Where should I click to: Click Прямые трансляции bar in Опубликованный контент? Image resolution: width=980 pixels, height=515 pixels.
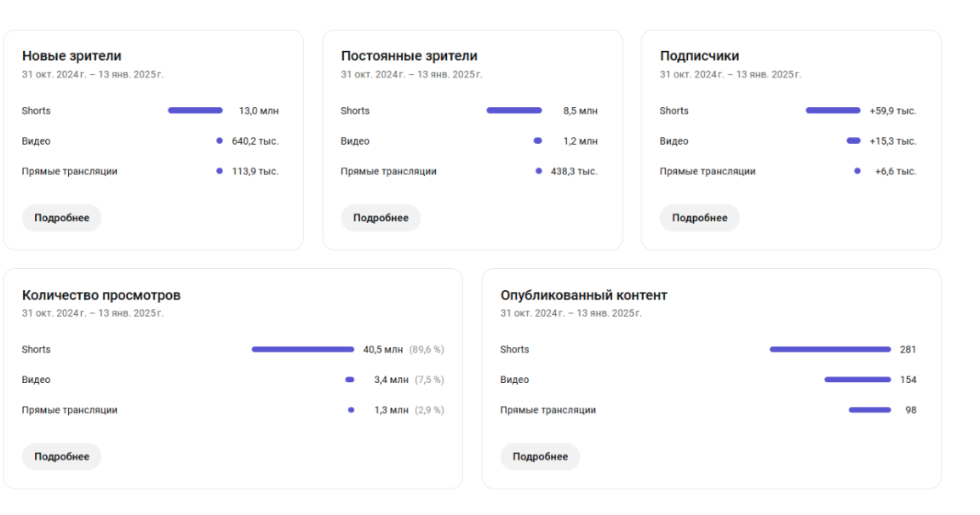(870, 410)
